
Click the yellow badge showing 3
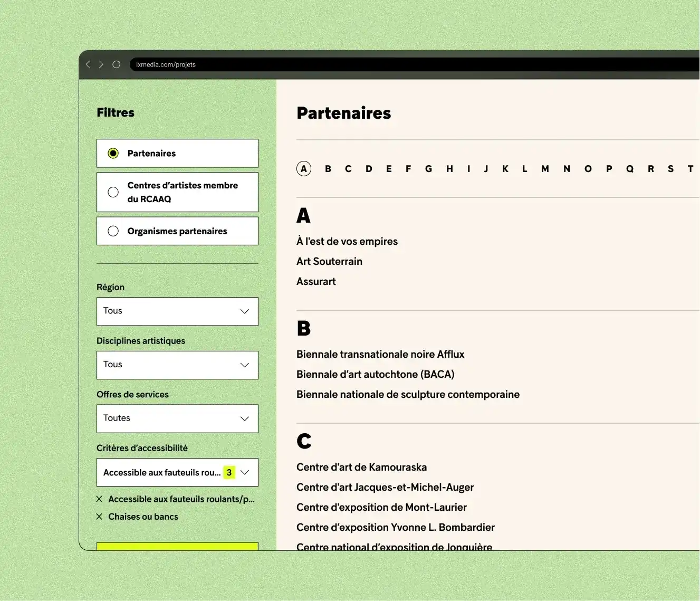pyautogui.click(x=229, y=472)
